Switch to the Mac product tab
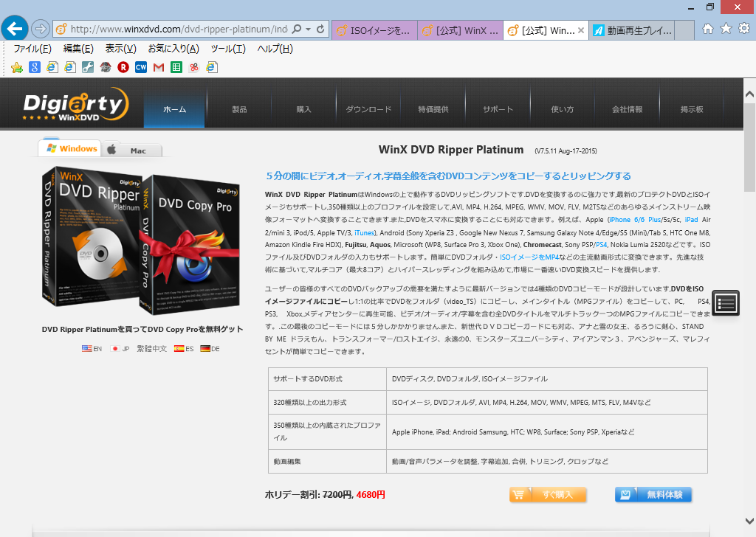 point(131,150)
